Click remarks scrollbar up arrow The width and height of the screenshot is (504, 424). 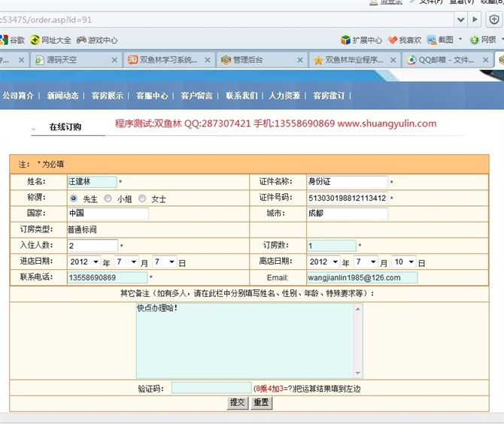pos(358,309)
